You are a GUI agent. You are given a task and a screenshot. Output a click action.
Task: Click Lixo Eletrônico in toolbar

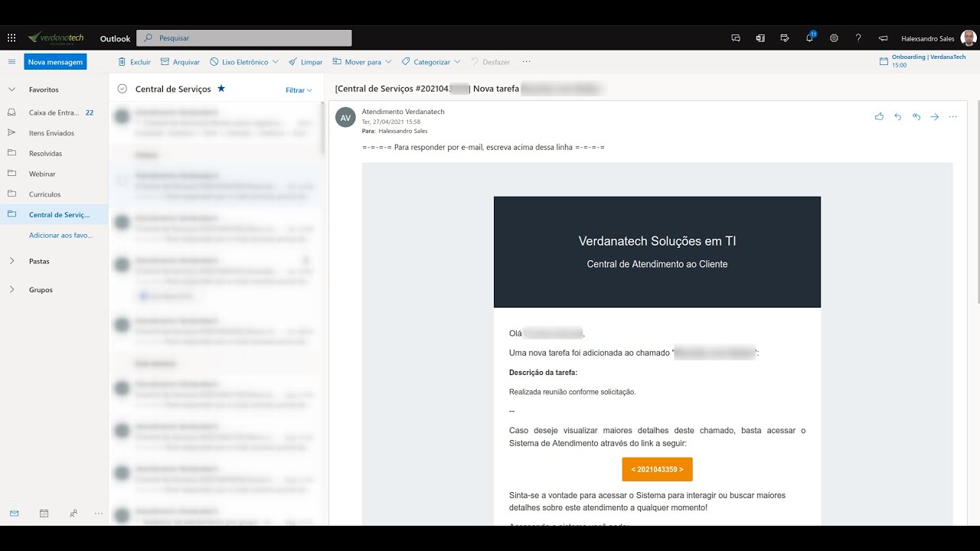point(239,62)
